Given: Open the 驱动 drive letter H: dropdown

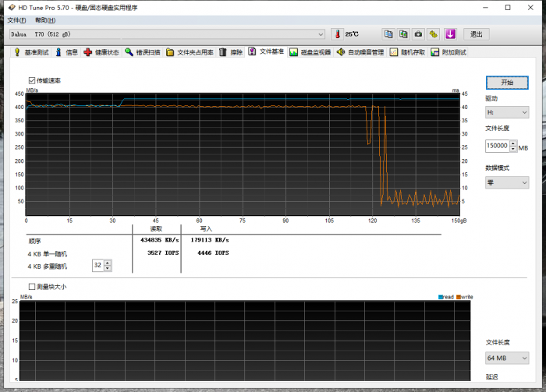Looking at the screenshot, I should (507, 112).
